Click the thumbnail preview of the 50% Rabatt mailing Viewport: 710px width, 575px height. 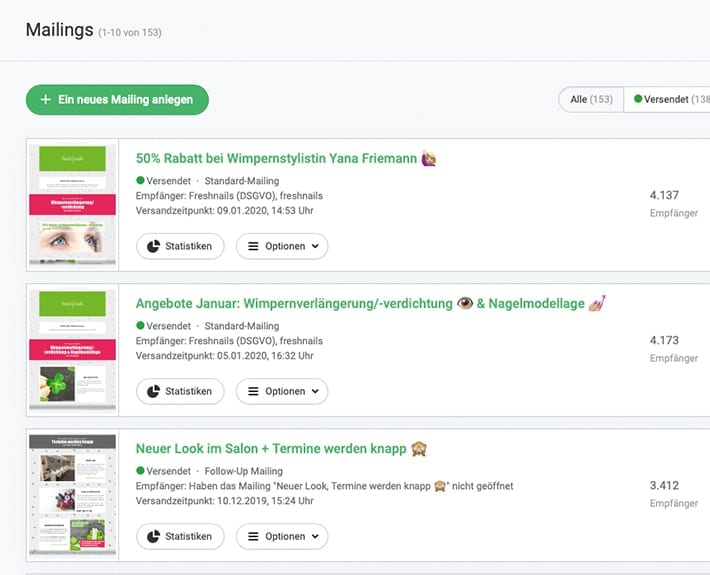click(72, 205)
